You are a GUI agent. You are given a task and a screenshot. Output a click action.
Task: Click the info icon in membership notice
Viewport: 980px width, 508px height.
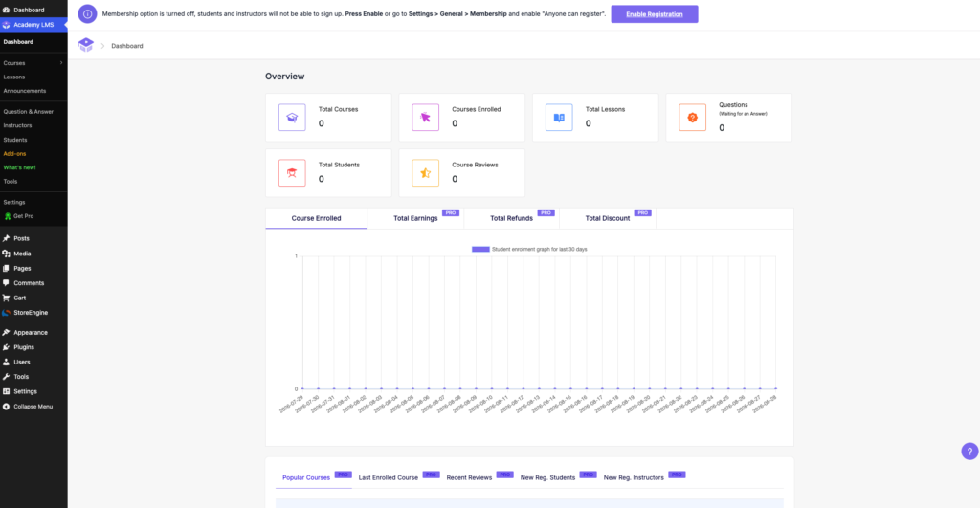click(87, 13)
